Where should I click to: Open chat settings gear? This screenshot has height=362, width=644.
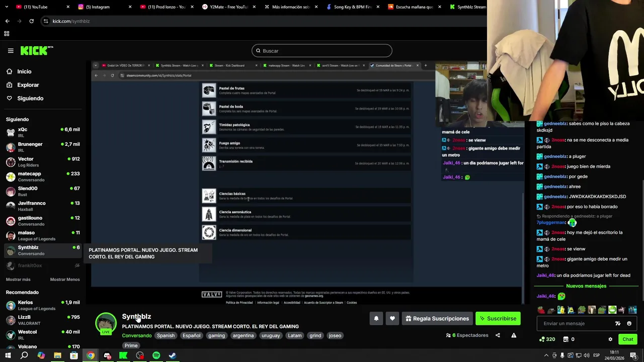point(610,339)
